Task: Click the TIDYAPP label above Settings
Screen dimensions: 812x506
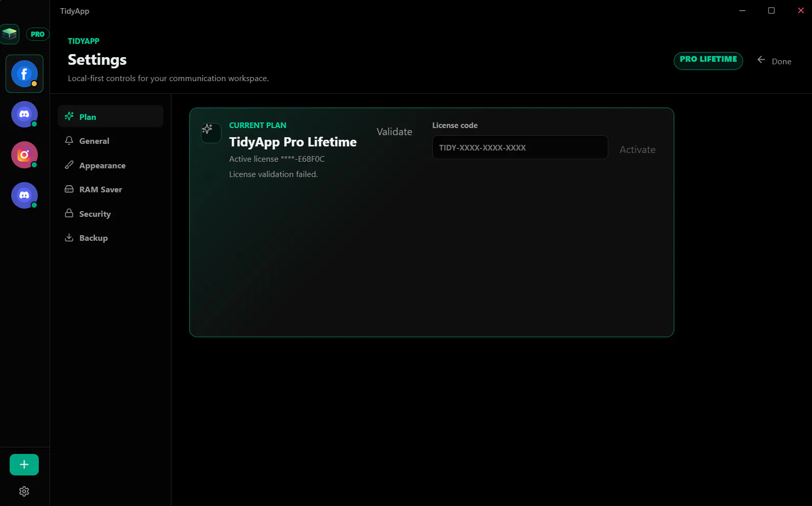Action: tap(84, 41)
